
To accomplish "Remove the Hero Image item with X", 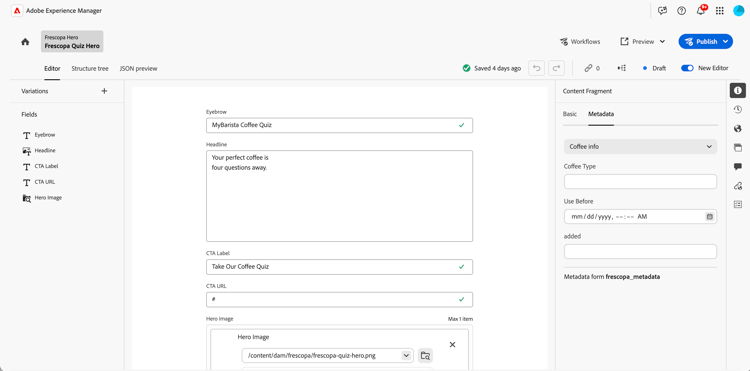I will [x=452, y=344].
